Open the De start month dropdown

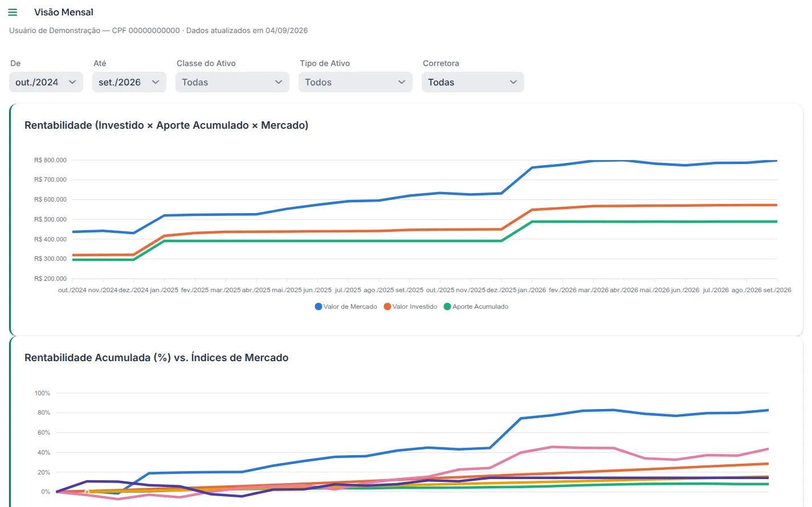(x=46, y=82)
